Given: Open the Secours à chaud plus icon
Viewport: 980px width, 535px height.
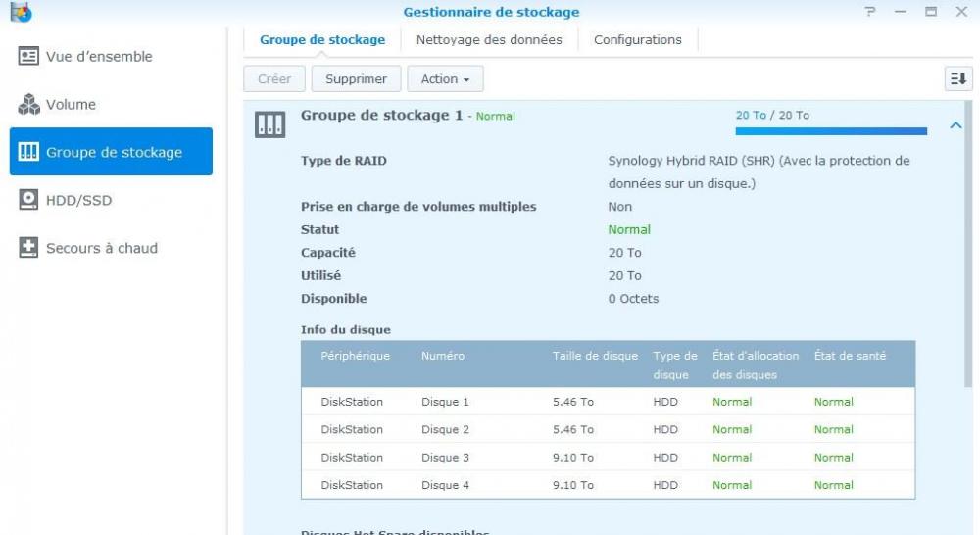Looking at the screenshot, I should click(28, 248).
